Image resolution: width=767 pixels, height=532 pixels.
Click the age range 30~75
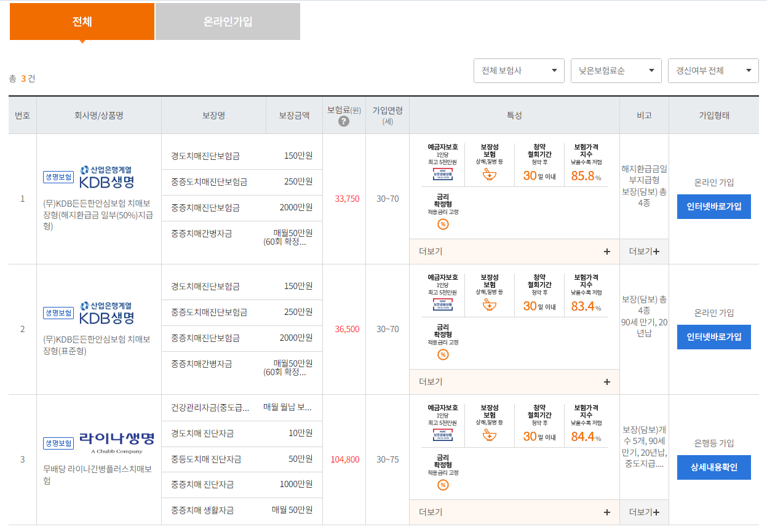pyautogui.click(x=387, y=459)
